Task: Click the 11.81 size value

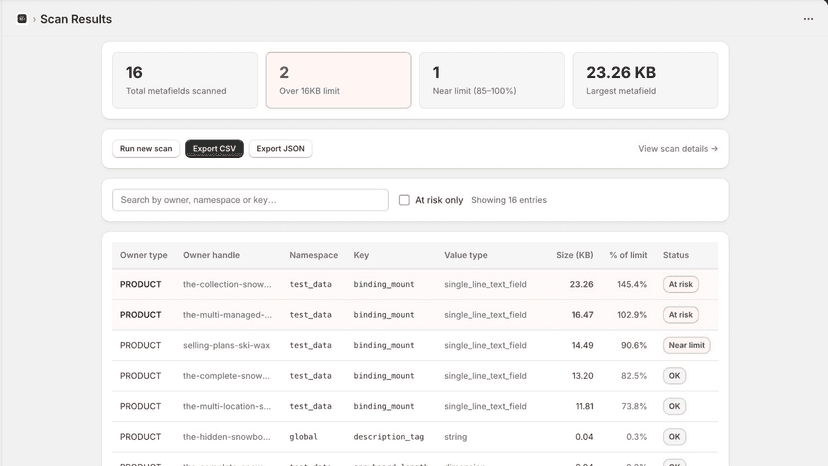Action: [x=585, y=406]
